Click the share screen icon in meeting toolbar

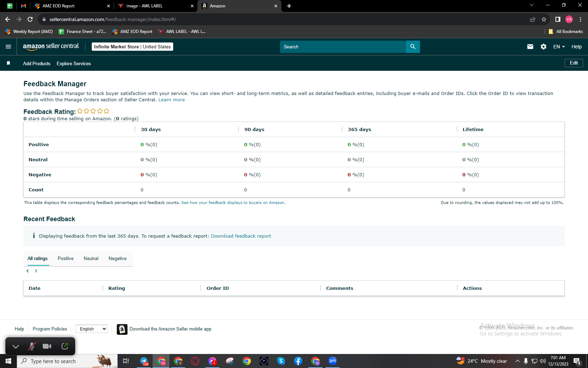[65, 346]
